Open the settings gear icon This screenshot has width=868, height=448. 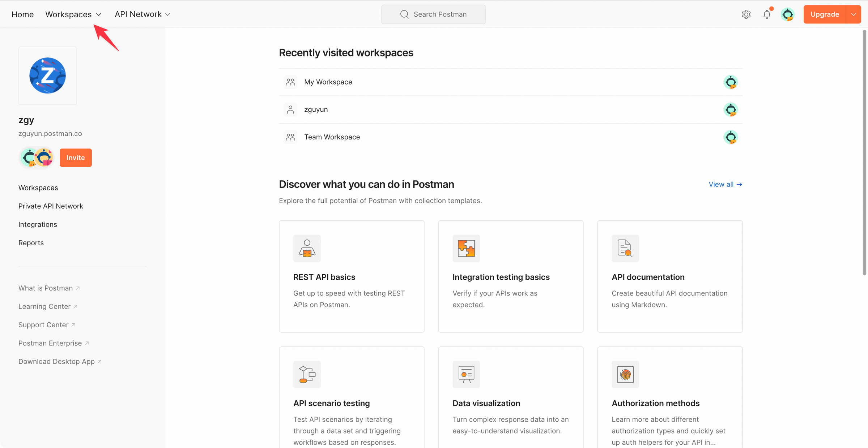[746, 14]
